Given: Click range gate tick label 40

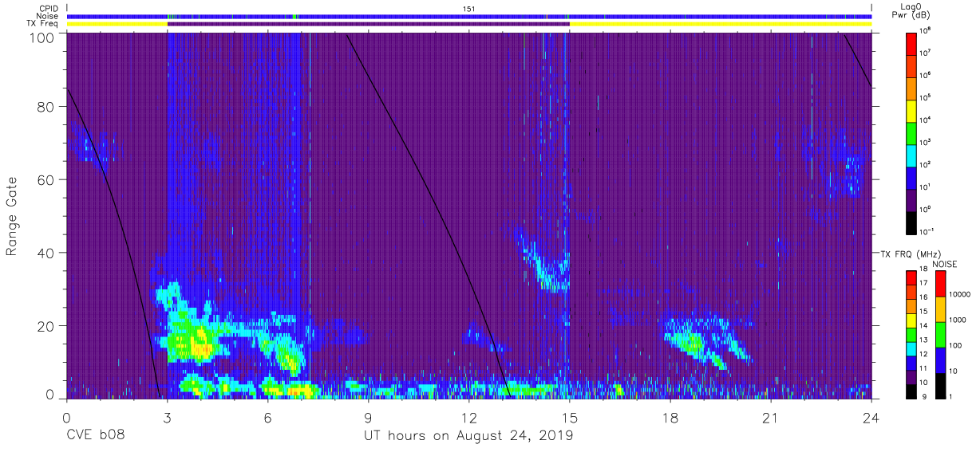Looking at the screenshot, I should click(45, 252).
